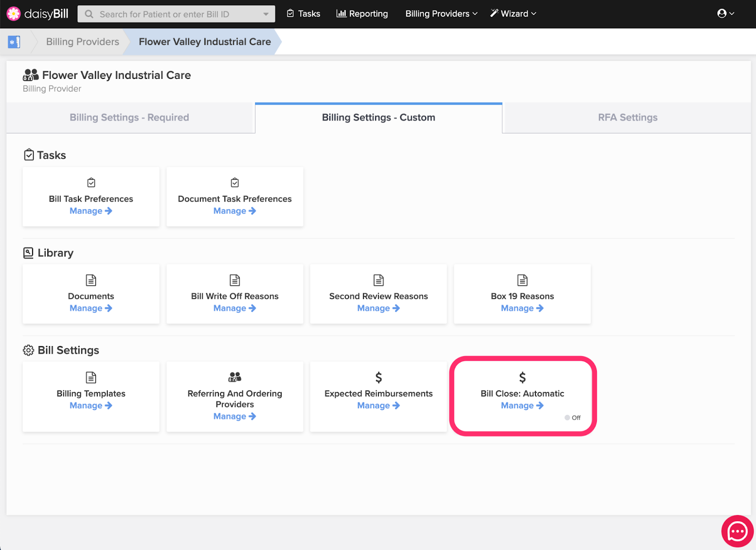This screenshot has width=756, height=550.
Task: Manage Expected Reimbursements
Action: click(378, 406)
